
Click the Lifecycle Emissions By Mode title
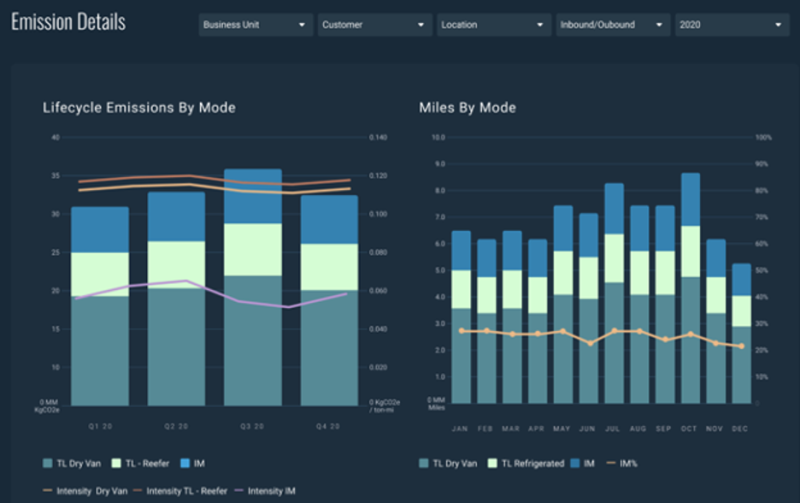[139, 107]
